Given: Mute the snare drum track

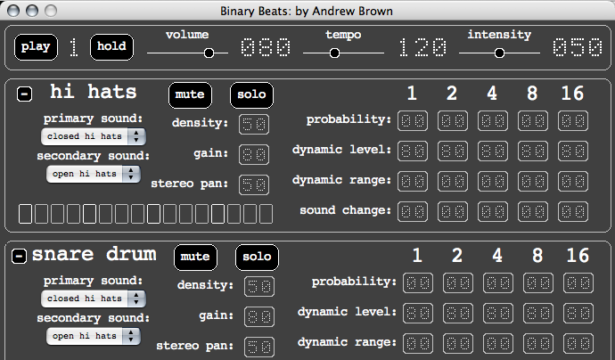Looking at the screenshot, I should pos(195,257).
